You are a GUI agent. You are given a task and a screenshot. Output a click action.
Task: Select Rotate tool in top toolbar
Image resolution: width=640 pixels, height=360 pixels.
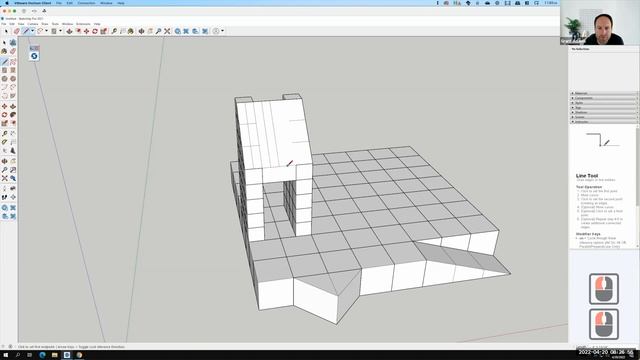(x=95, y=31)
